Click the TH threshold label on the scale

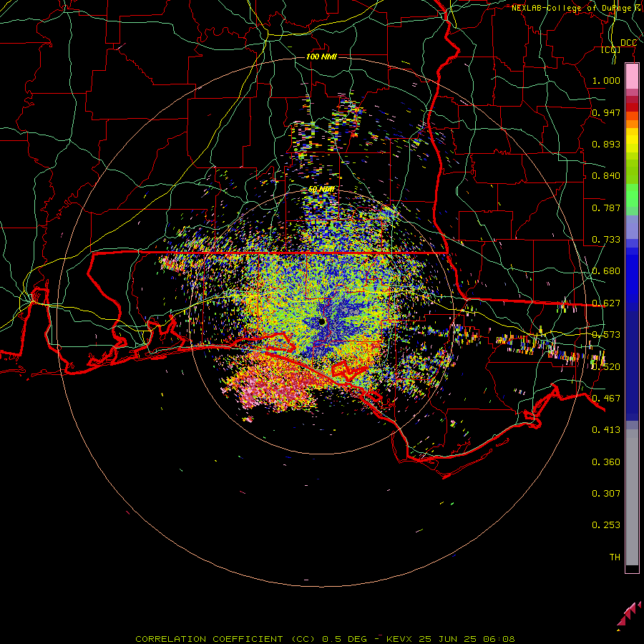(615, 557)
